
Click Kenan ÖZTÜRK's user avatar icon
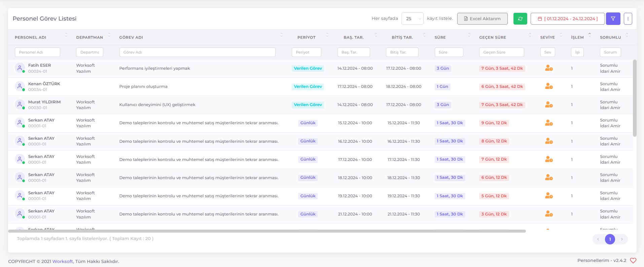[20, 87]
